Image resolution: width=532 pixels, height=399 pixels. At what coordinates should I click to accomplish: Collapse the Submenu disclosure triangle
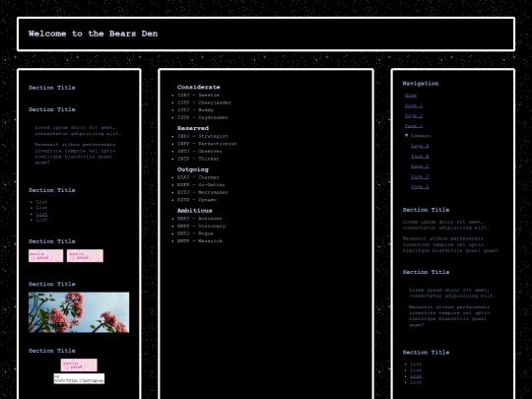407,136
